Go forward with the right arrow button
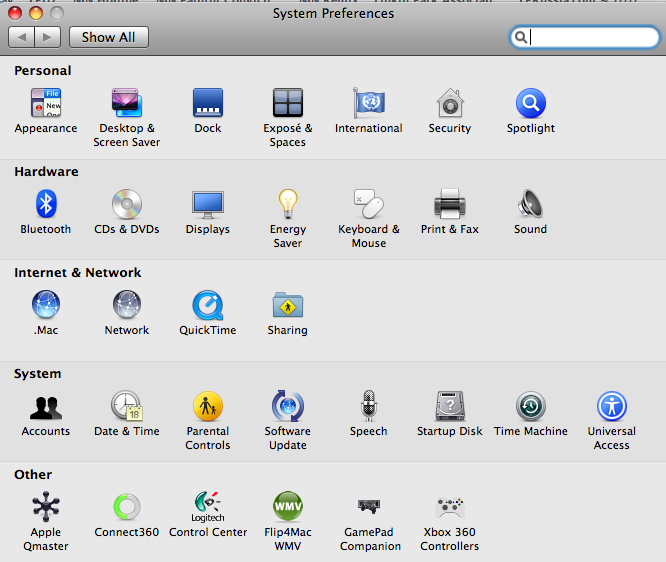666x562 pixels. pyautogui.click(x=48, y=37)
